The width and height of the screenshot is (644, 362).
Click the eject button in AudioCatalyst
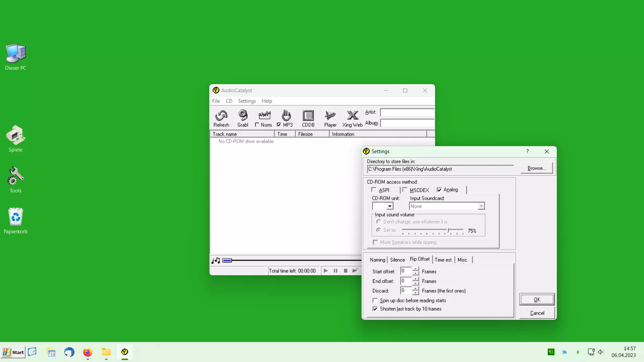355,270
